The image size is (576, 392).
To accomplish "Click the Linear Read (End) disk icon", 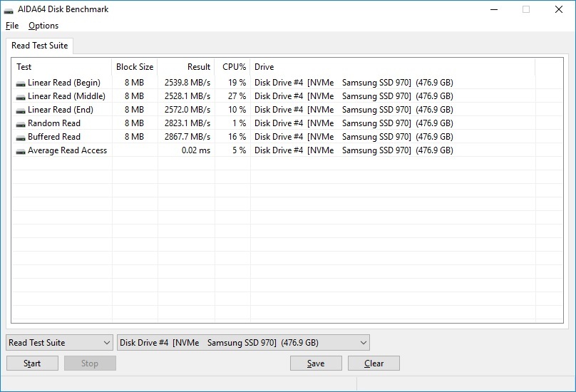I will point(20,110).
